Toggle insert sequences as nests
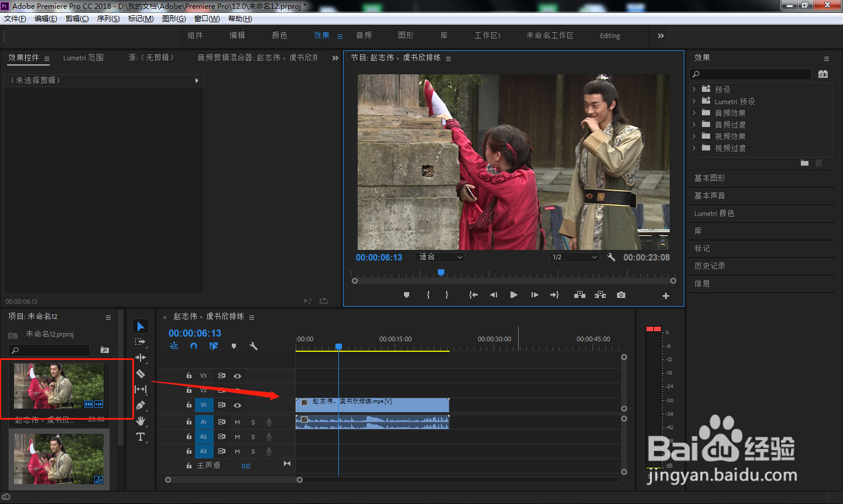 174,346
